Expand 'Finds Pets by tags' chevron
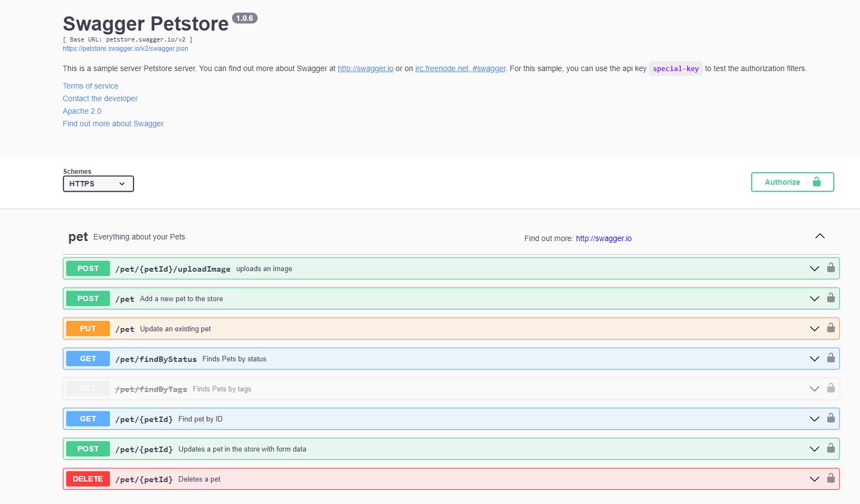The image size is (860, 504). point(814,389)
